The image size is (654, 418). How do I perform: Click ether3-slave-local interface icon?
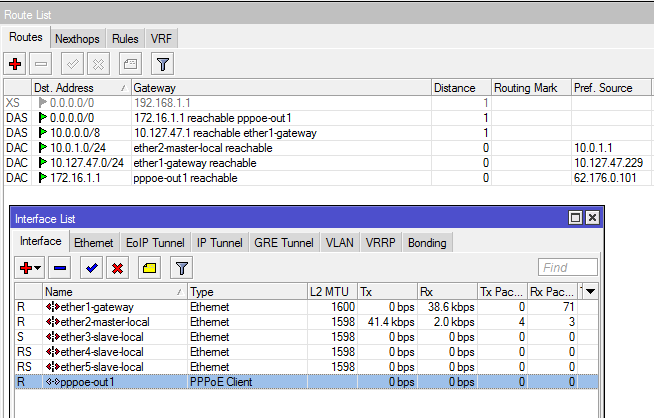pyautogui.click(x=53, y=337)
